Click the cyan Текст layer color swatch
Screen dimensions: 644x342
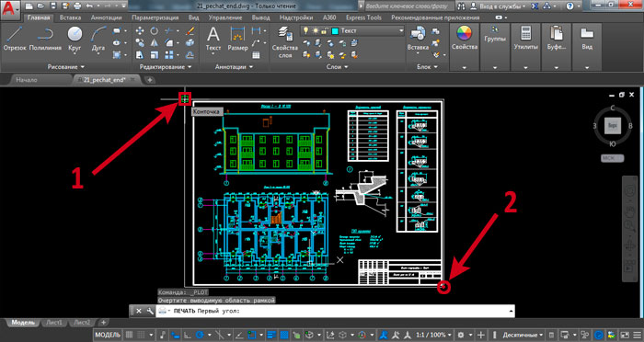click(335, 30)
